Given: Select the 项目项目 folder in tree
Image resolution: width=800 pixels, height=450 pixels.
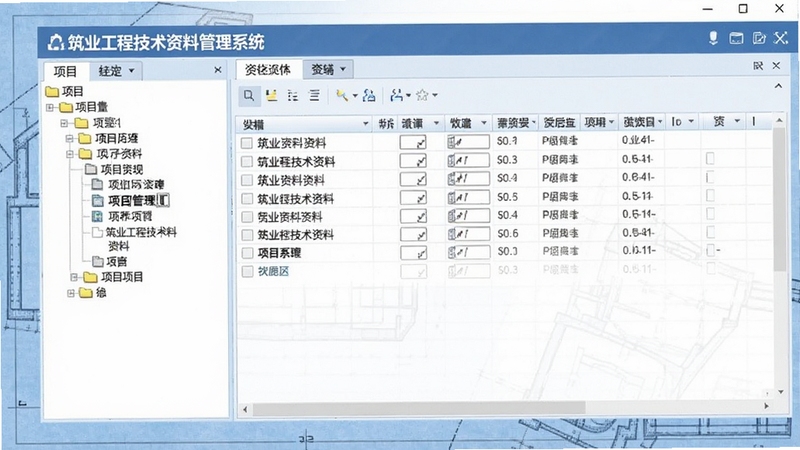Looking at the screenshot, I should tap(122, 277).
